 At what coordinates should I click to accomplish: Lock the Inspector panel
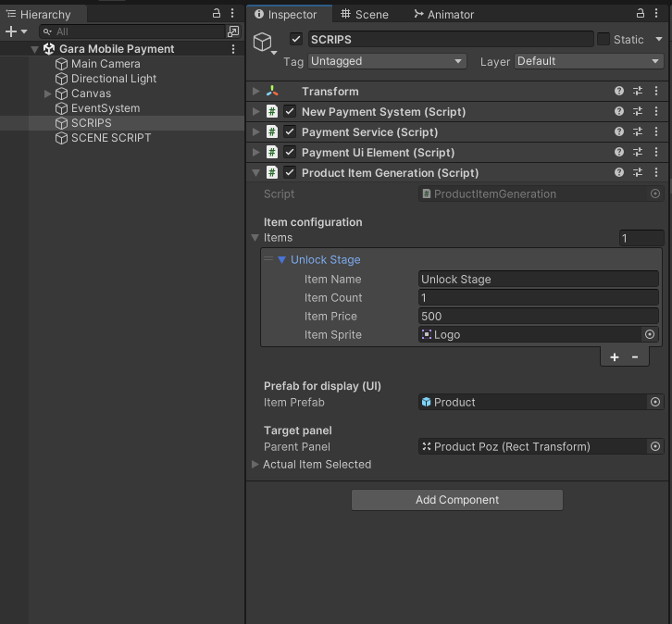point(640,14)
